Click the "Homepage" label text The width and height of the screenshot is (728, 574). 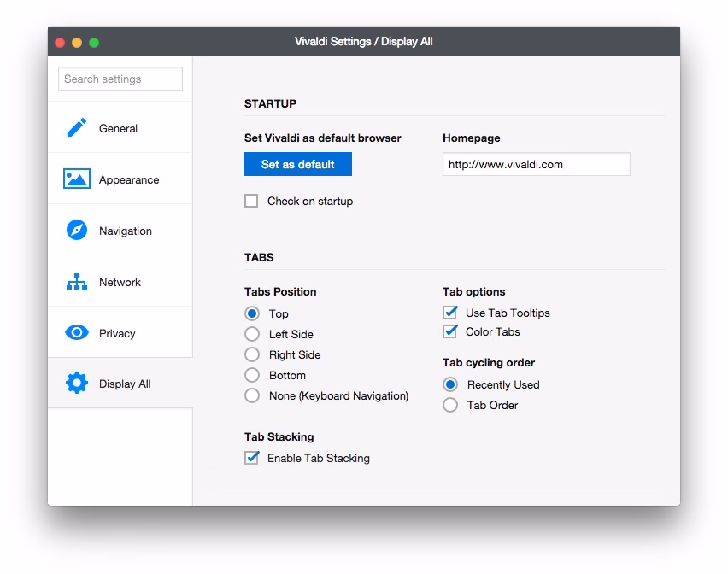point(472,138)
